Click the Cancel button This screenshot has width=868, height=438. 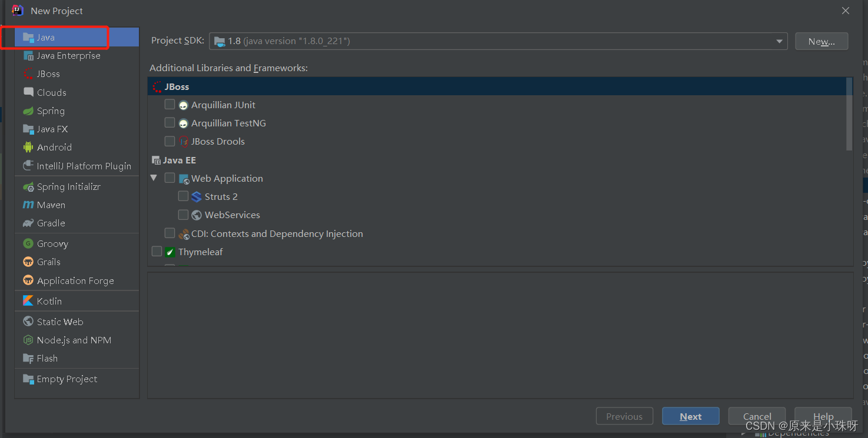[x=757, y=416]
